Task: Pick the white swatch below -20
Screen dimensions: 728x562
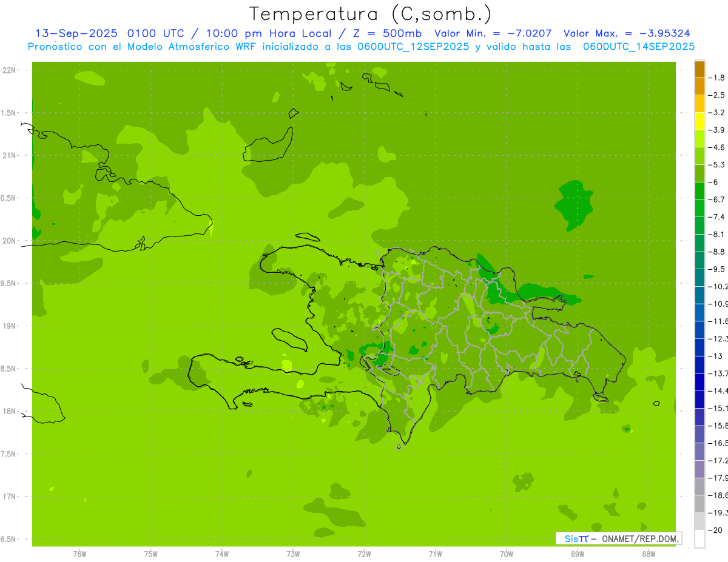Action: click(x=699, y=538)
